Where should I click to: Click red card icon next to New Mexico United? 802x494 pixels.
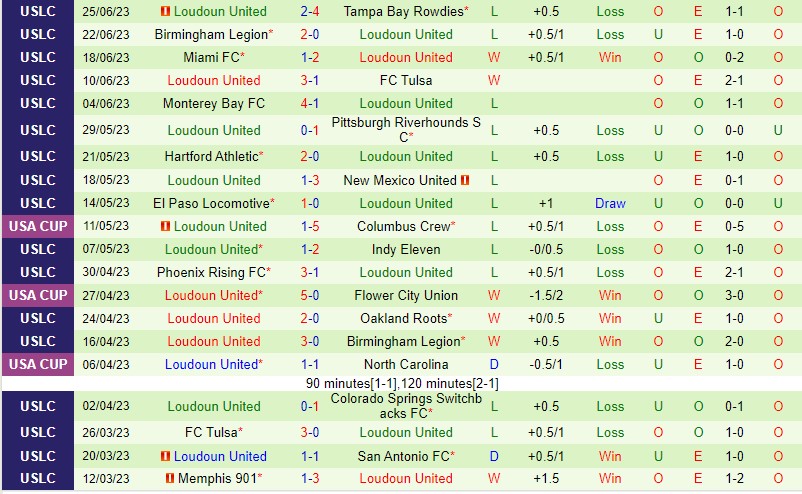[466, 180]
